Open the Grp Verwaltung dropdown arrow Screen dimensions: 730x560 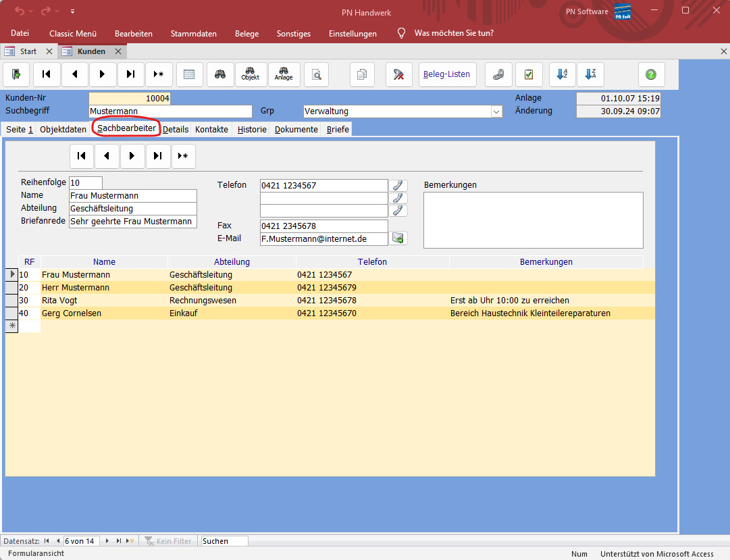coord(496,112)
